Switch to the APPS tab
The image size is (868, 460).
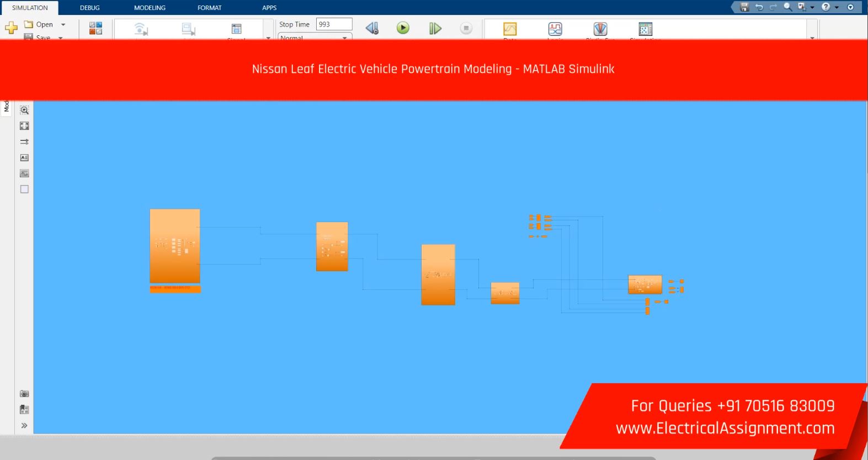(x=269, y=8)
